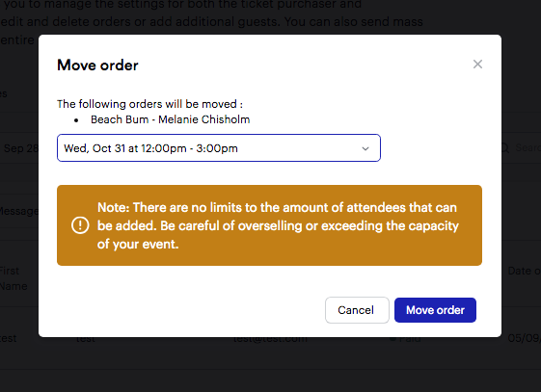Image resolution: width=541 pixels, height=392 pixels.
Task: Click the Paid status indicator in row
Action: click(x=405, y=339)
